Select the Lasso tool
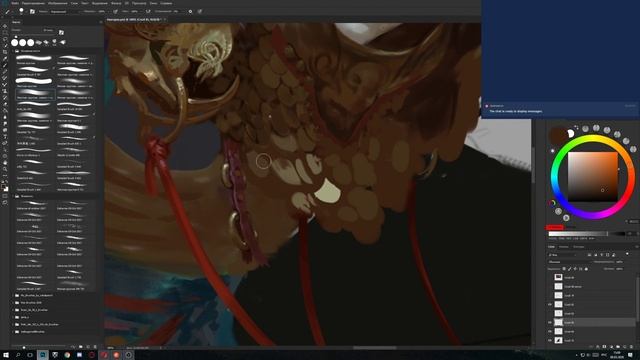The image size is (640, 360). (x=5, y=39)
